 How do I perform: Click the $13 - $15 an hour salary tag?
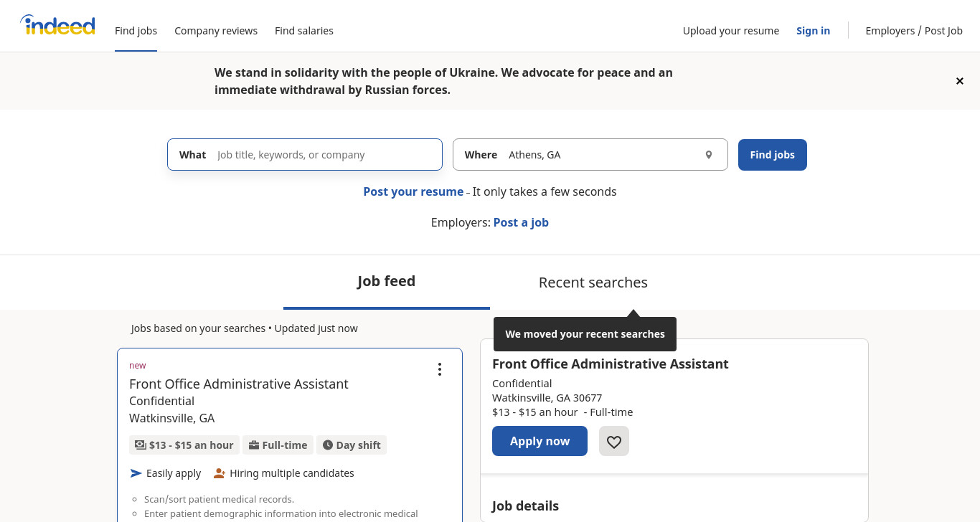coord(184,445)
